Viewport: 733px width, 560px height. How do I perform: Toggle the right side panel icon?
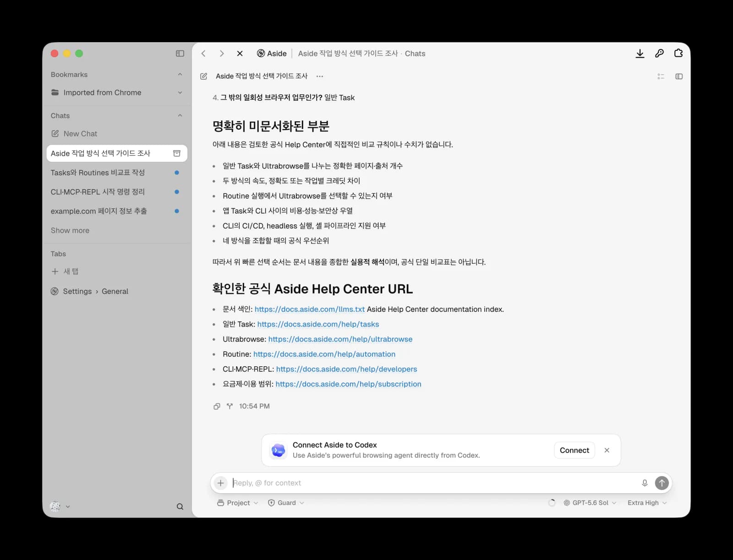pyautogui.click(x=679, y=76)
